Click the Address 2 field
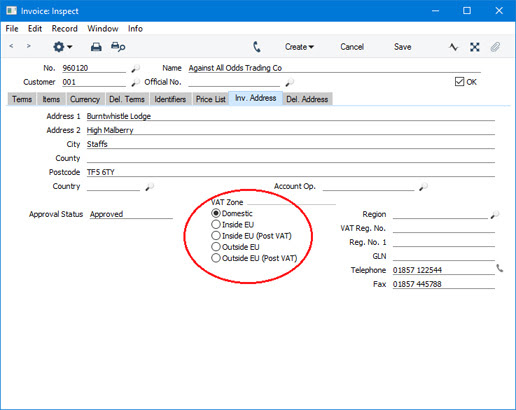 tap(291, 130)
